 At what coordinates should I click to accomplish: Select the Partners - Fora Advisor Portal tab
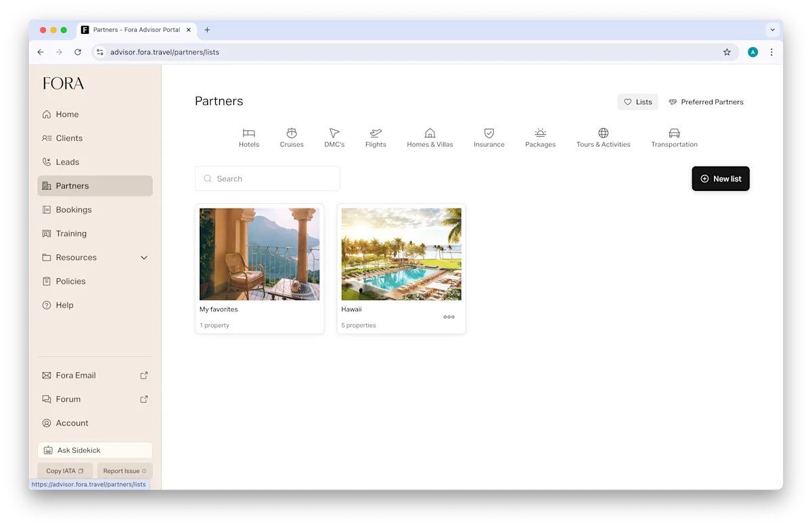coord(137,30)
